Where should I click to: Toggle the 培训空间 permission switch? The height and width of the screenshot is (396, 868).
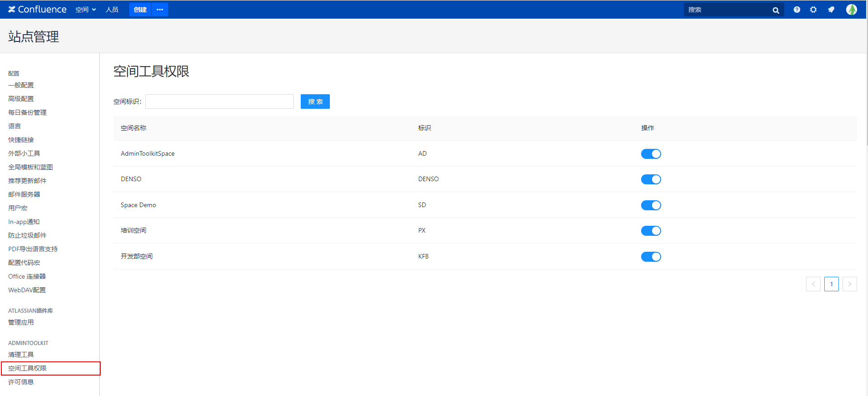(651, 231)
